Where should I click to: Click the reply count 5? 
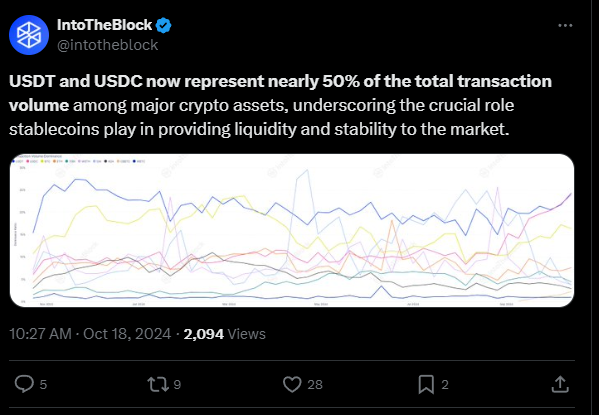(43, 384)
